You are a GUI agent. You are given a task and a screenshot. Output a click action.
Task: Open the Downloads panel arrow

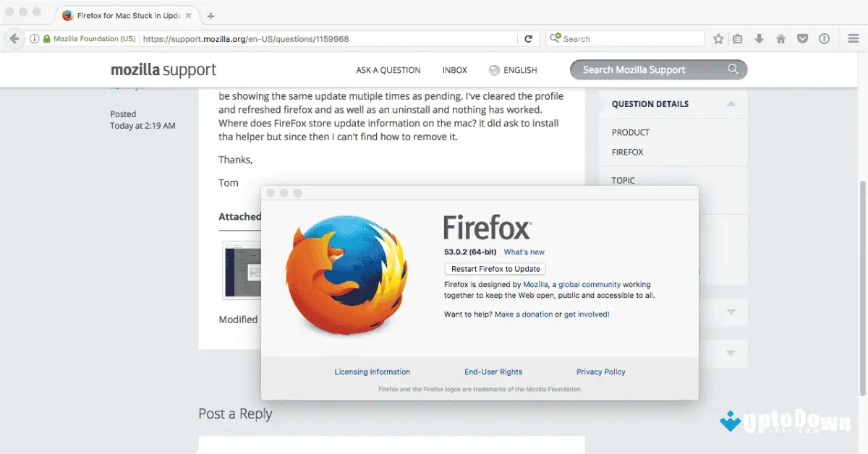759,38
